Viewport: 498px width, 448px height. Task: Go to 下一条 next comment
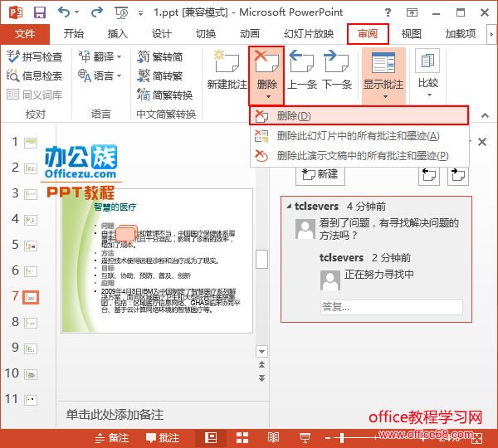337,70
